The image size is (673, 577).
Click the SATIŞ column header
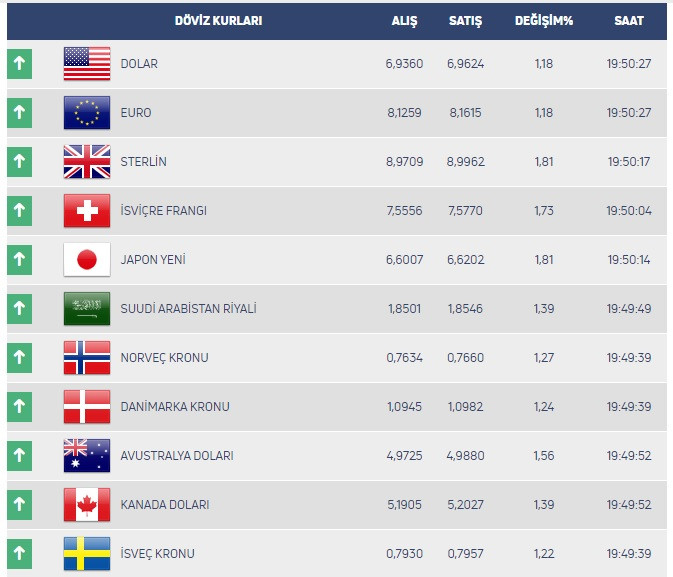coord(464,20)
